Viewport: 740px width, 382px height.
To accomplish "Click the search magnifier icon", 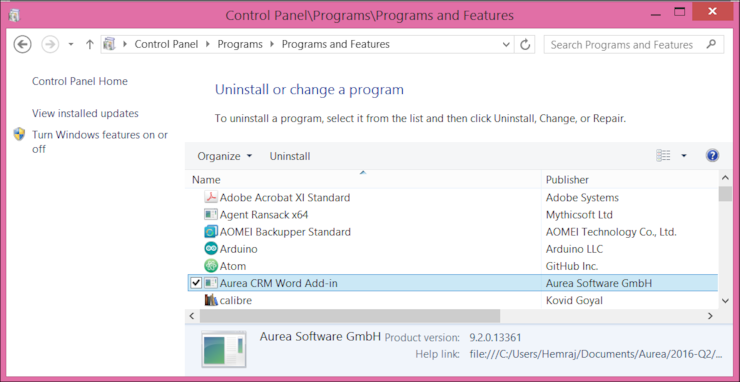I will (711, 45).
